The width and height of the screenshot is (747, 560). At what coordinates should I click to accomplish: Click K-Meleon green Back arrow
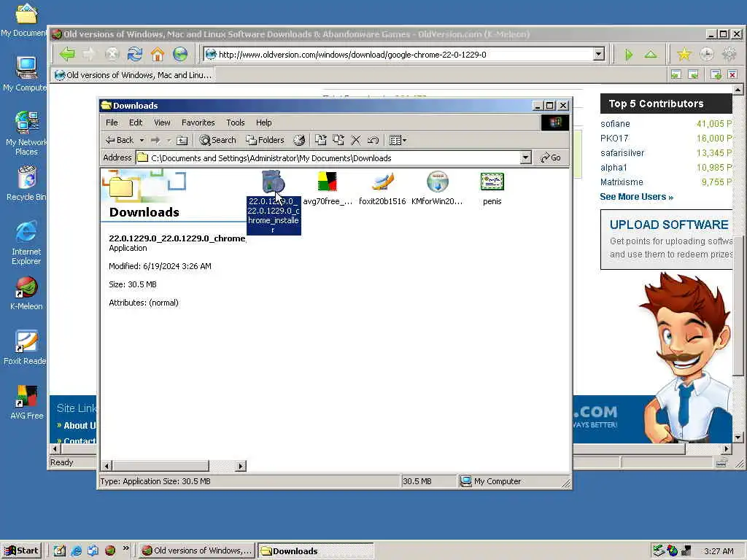click(x=67, y=54)
